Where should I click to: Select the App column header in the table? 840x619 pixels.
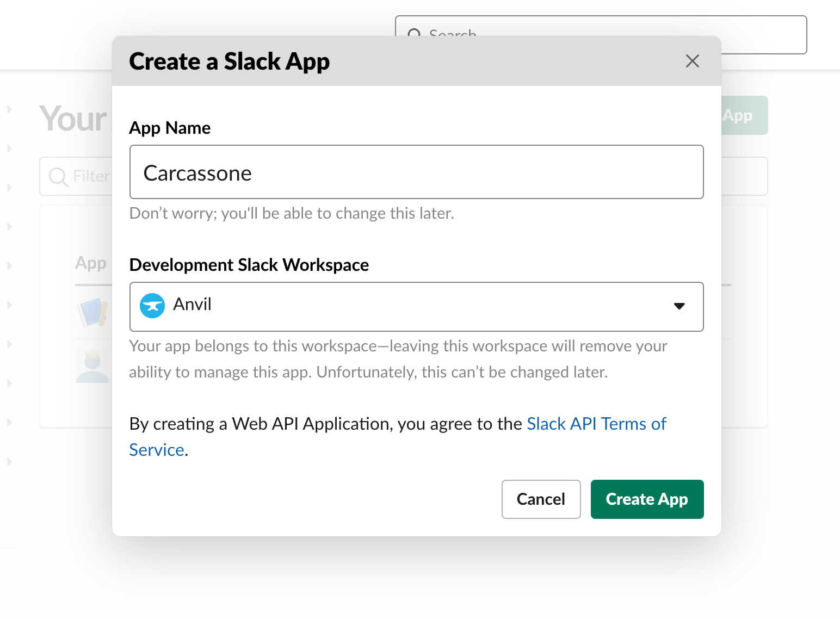click(90, 263)
